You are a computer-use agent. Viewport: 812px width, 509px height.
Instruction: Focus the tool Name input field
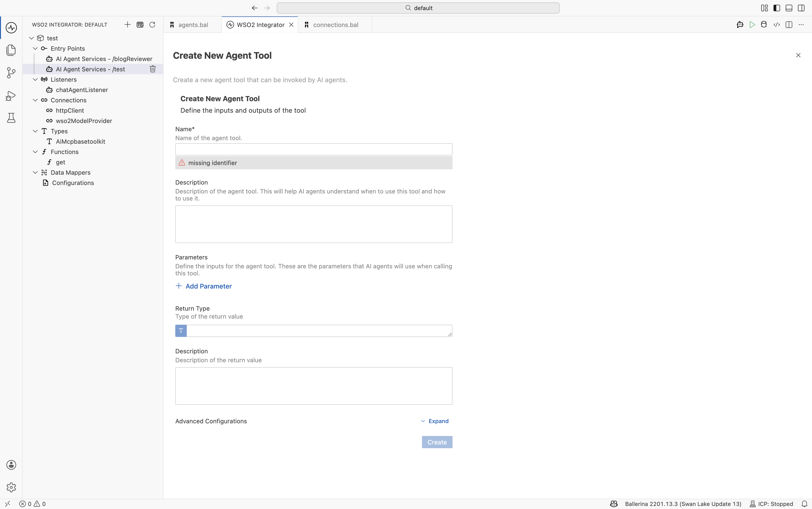(314, 150)
